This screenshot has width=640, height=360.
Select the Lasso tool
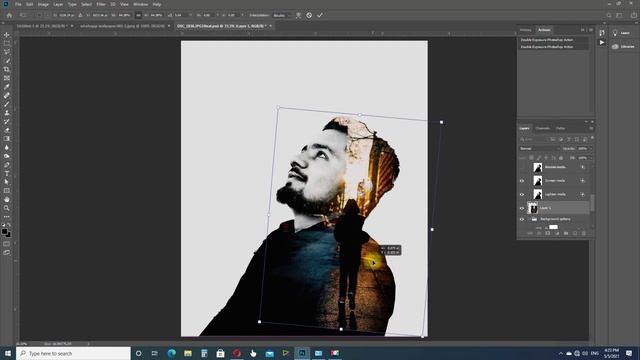point(7,52)
